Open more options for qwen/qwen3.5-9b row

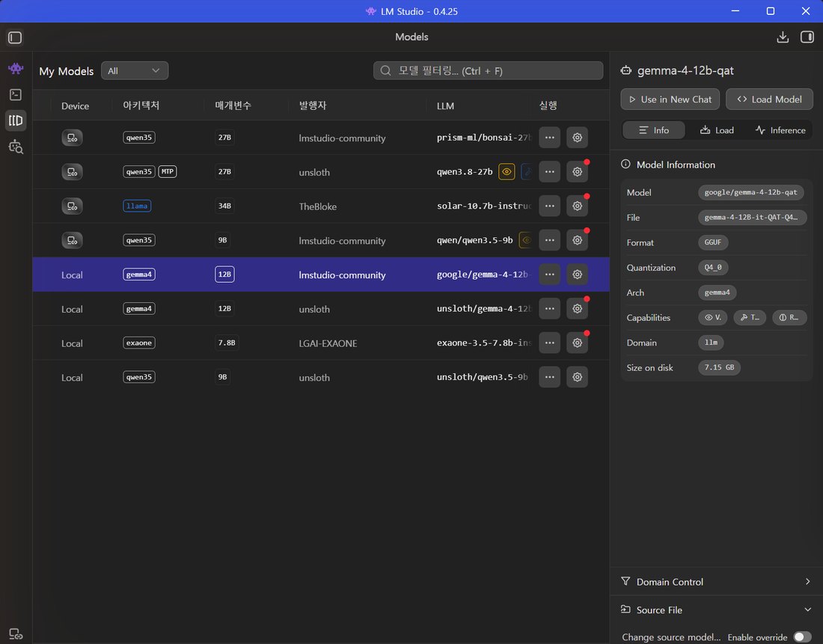click(x=550, y=240)
